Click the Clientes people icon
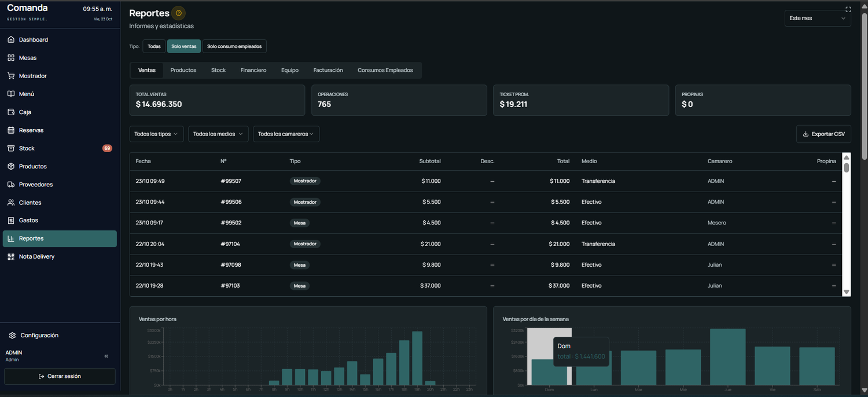The height and width of the screenshot is (397, 868). (x=11, y=203)
